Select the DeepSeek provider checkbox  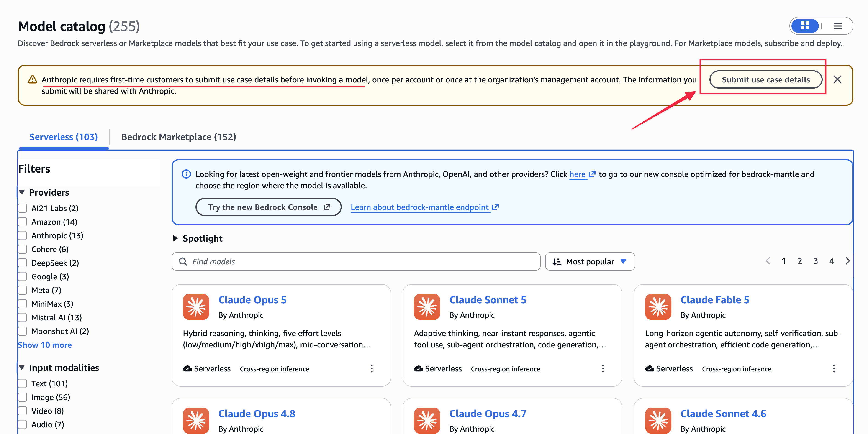click(23, 263)
